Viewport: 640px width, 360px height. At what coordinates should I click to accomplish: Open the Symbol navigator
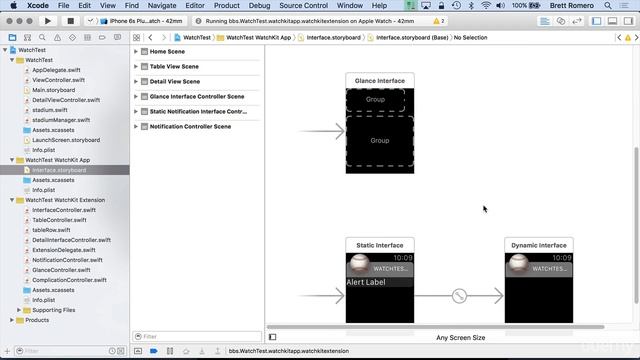point(27,38)
